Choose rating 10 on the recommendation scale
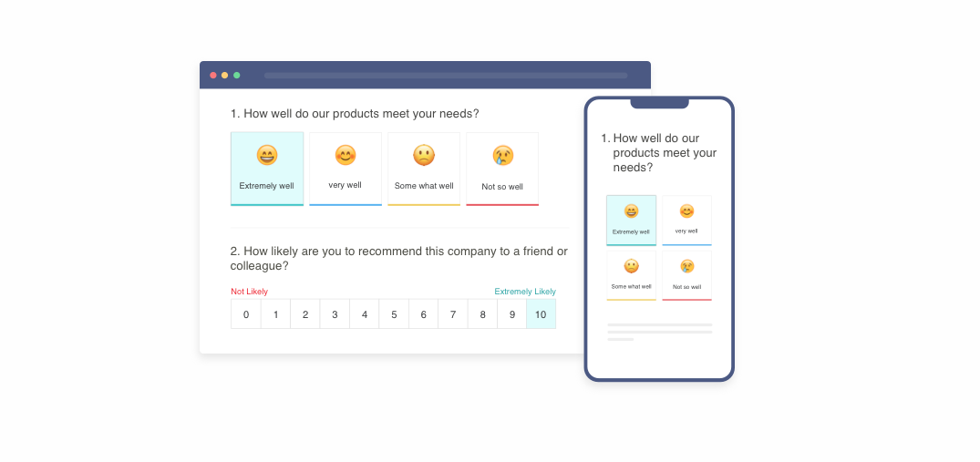The width and height of the screenshot is (980, 462). point(541,314)
